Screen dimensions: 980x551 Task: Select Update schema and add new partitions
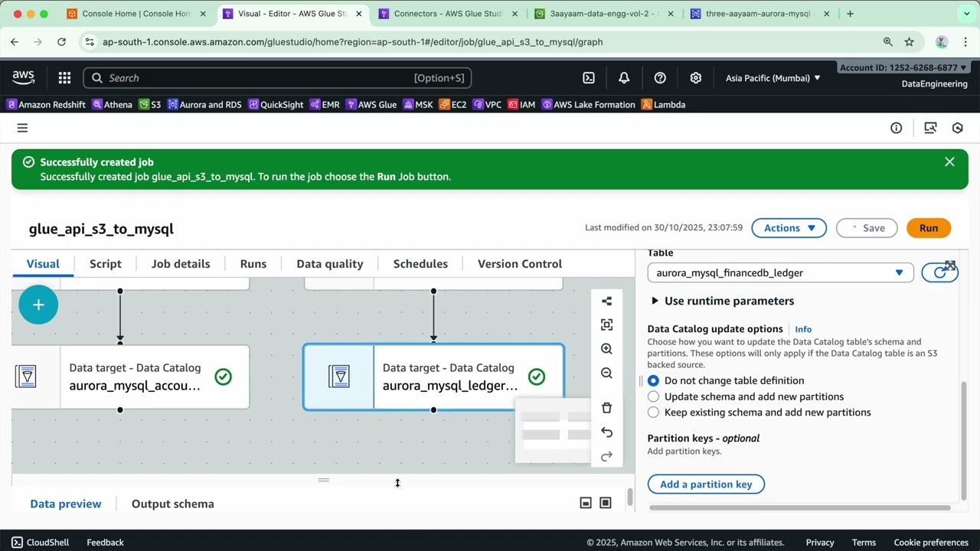tap(653, 396)
